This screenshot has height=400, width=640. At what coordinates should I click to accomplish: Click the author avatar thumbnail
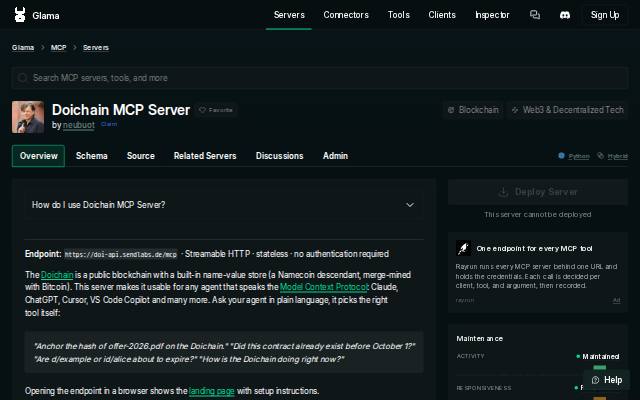tap(28, 117)
